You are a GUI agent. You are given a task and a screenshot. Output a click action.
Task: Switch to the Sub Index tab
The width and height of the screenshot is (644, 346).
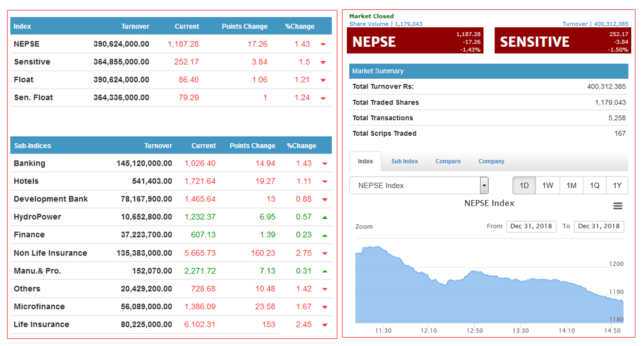pyautogui.click(x=405, y=161)
